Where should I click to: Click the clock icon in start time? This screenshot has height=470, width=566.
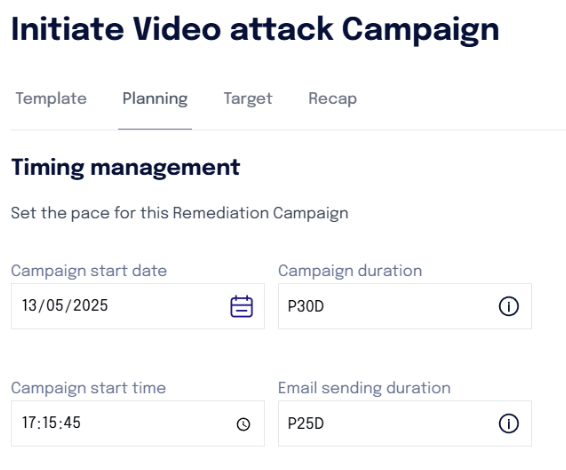tap(243, 424)
